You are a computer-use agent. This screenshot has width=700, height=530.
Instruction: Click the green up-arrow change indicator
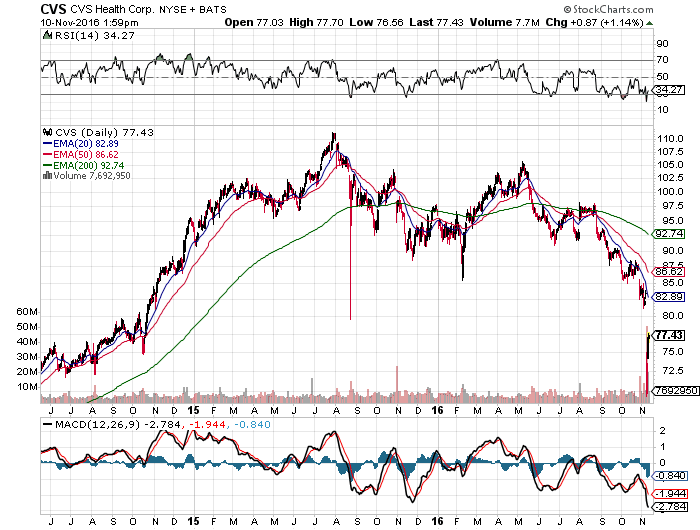coord(650,23)
